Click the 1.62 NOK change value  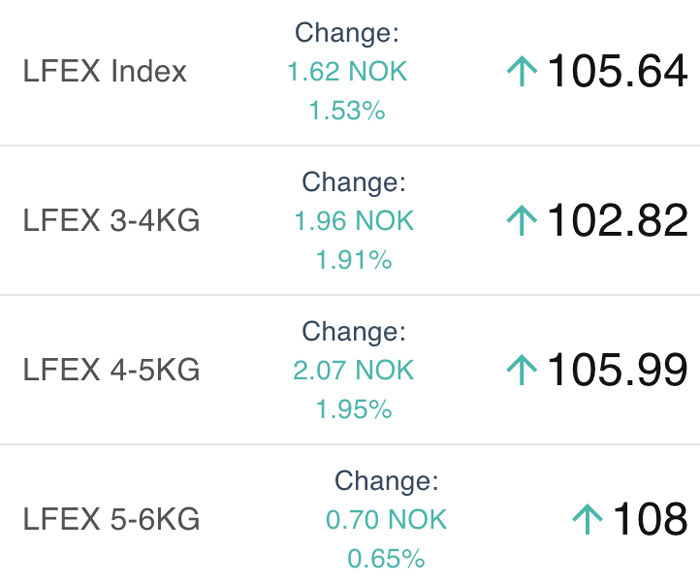tap(347, 72)
